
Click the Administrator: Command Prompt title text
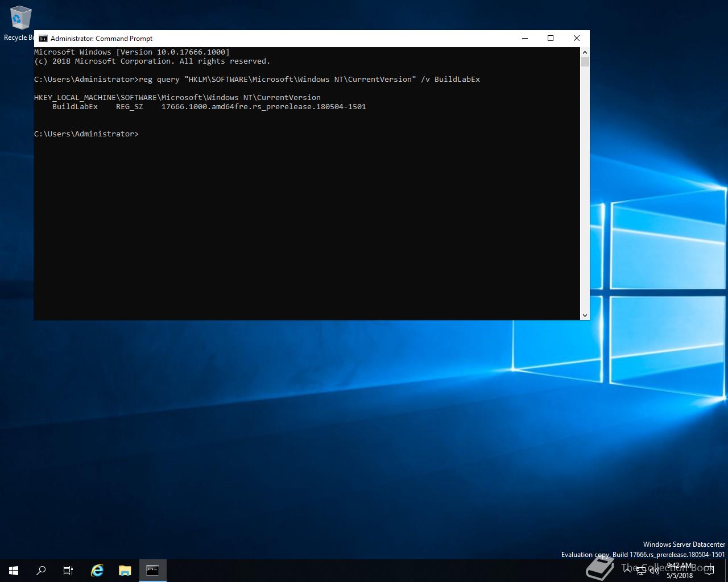pyautogui.click(x=102, y=39)
